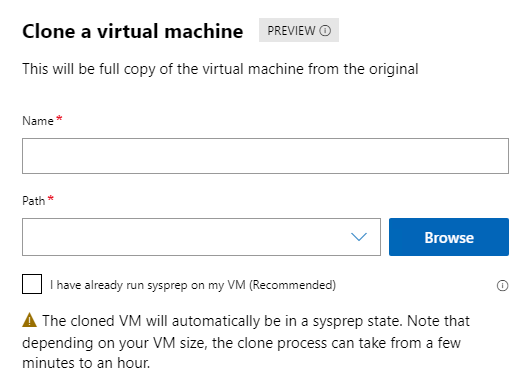This screenshot has width=521, height=382.
Task: Click the "This will be full copy" description
Action: 220,69
